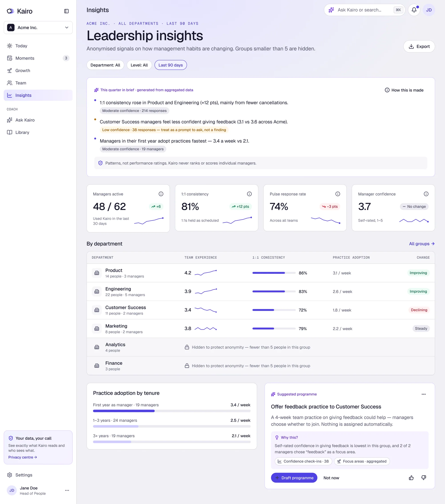445x504 pixels.
Task: Click the Engineering department building icon
Action: point(97,291)
